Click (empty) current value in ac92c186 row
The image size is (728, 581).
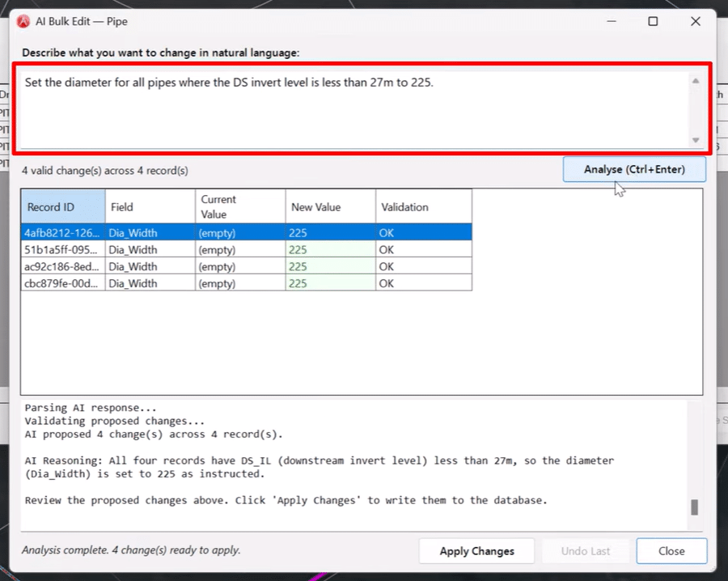click(240, 266)
